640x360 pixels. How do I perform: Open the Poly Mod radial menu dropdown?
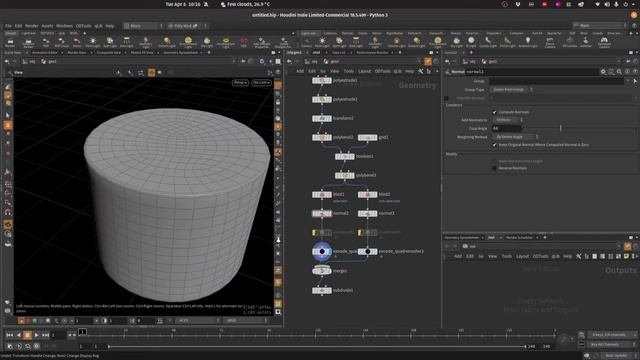click(187, 26)
